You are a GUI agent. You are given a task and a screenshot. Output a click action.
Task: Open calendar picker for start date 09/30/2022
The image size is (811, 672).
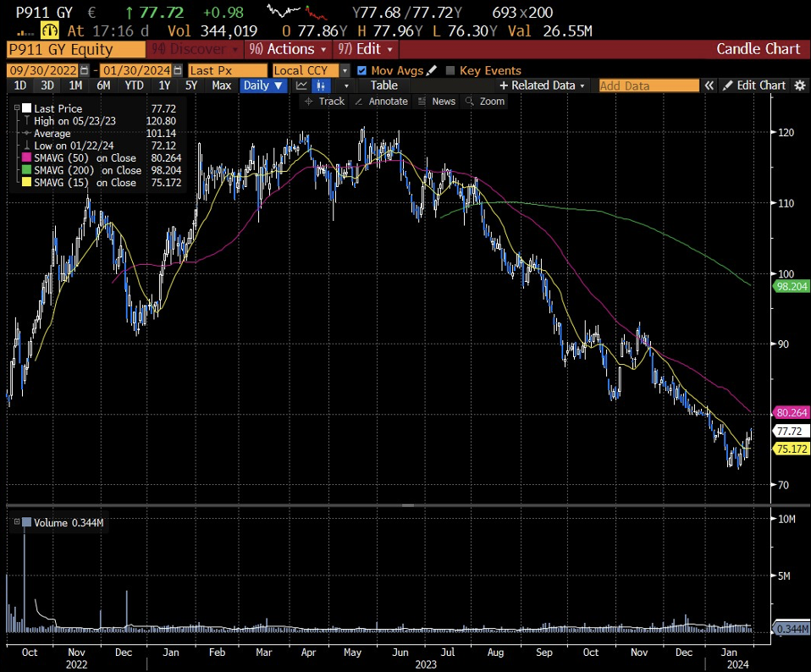tap(85, 70)
